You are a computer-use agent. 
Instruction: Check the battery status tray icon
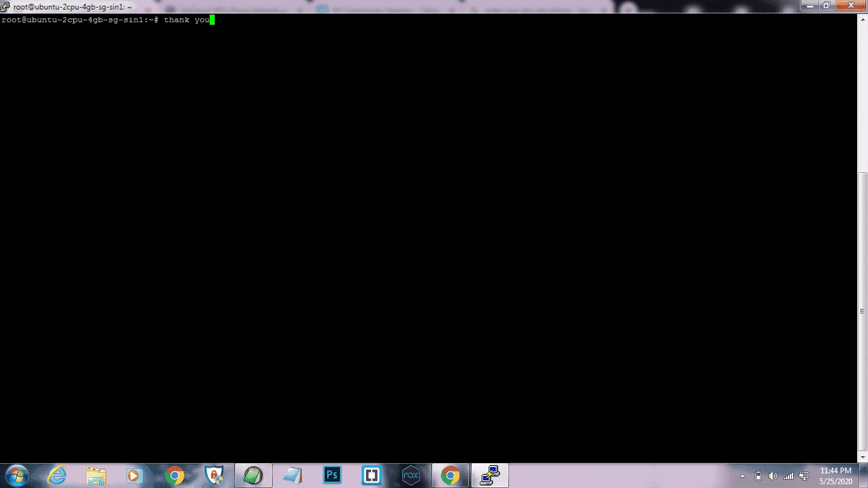(x=758, y=475)
